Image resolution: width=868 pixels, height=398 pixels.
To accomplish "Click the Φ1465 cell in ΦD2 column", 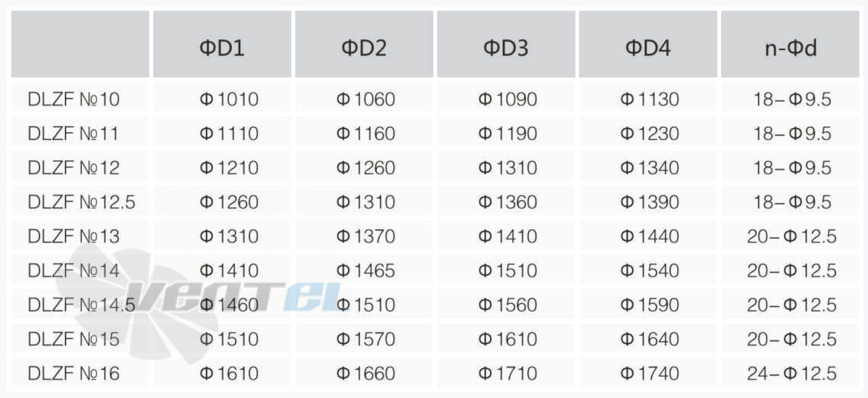I will click(x=366, y=270).
